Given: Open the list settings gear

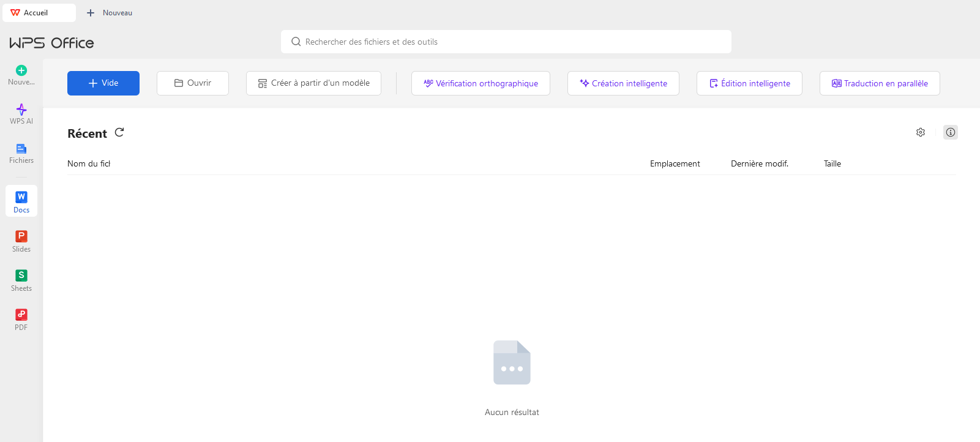Looking at the screenshot, I should coord(921,132).
